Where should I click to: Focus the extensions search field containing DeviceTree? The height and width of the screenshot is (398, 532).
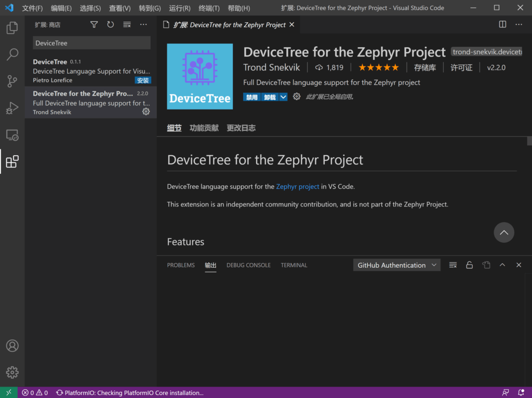[91, 43]
